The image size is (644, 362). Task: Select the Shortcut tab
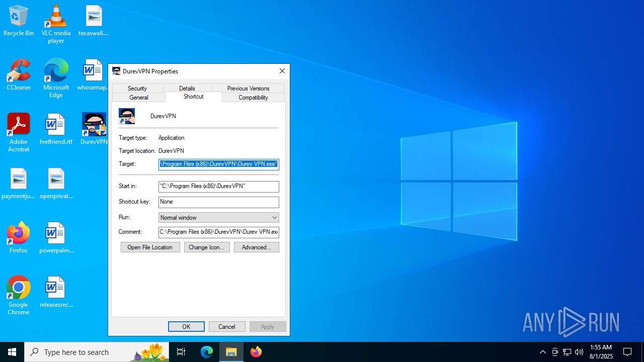194,97
